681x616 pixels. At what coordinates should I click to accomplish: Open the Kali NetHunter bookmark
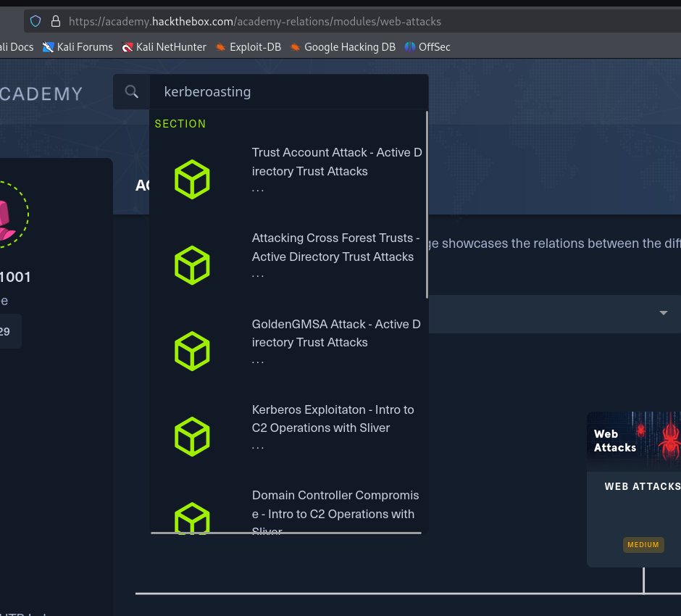pos(164,47)
